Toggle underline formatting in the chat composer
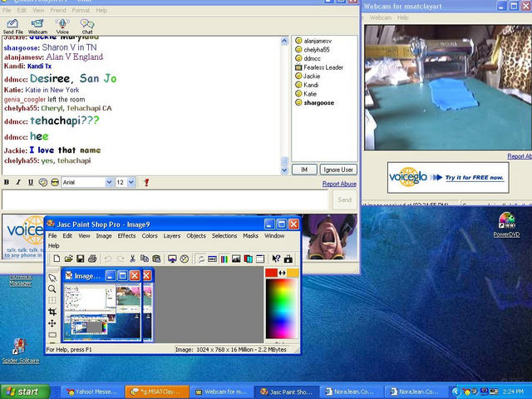The width and height of the screenshot is (532, 399). coord(31,182)
